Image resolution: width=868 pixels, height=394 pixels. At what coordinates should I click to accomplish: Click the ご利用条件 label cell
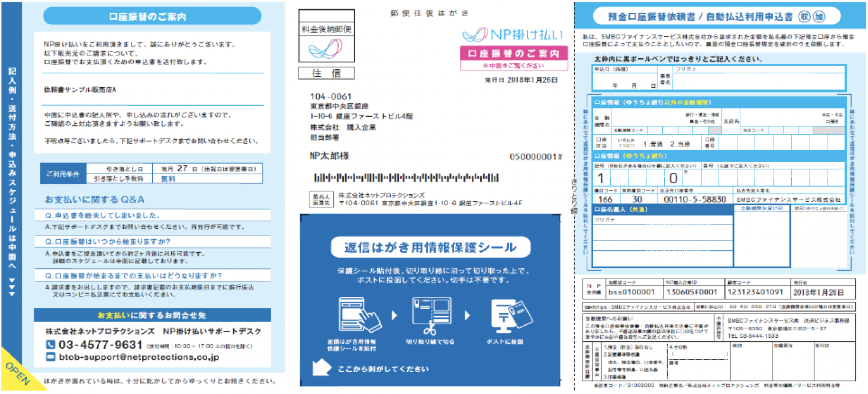tap(63, 174)
